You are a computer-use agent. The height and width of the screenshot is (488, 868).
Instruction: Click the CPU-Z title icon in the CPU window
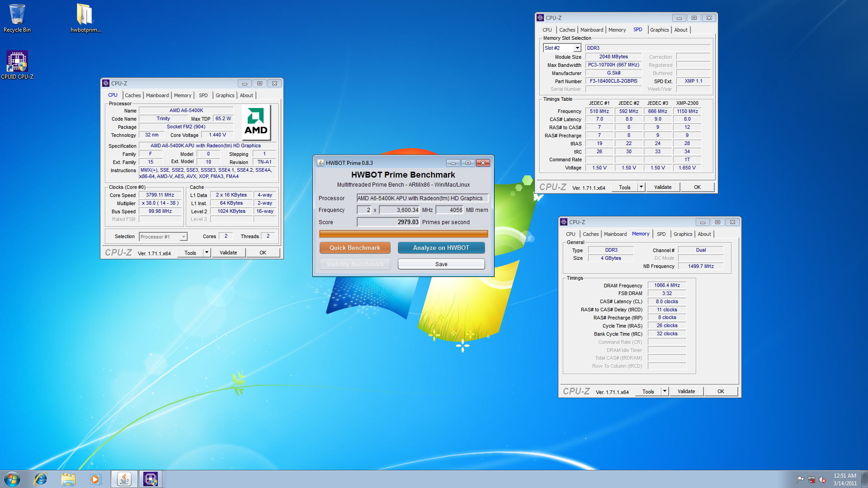(106, 83)
